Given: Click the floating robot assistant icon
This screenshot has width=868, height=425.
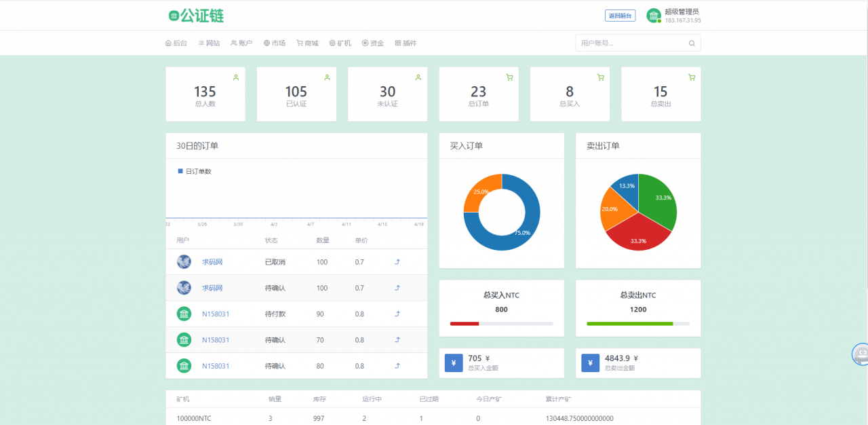Looking at the screenshot, I should tap(860, 354).
